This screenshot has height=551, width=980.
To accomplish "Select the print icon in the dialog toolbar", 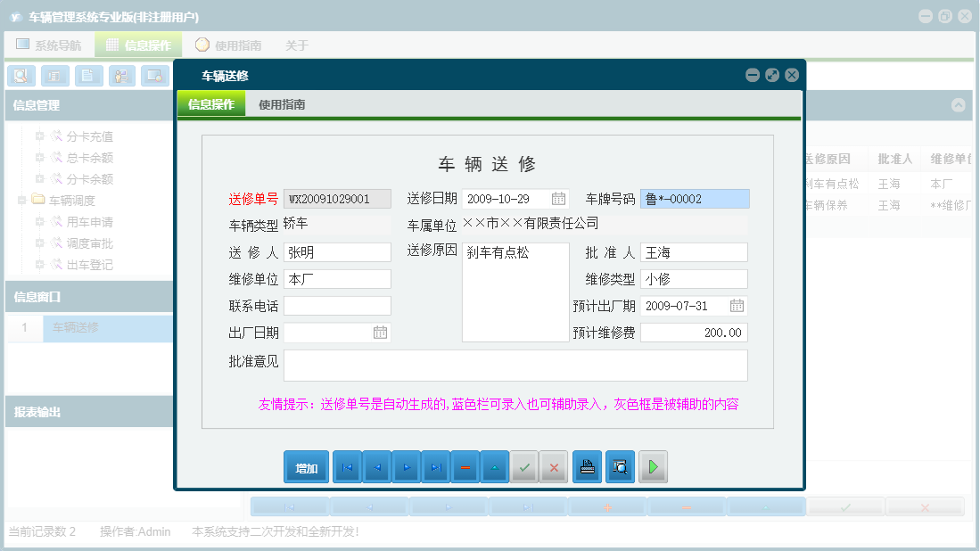I will [x=587, y=466].
